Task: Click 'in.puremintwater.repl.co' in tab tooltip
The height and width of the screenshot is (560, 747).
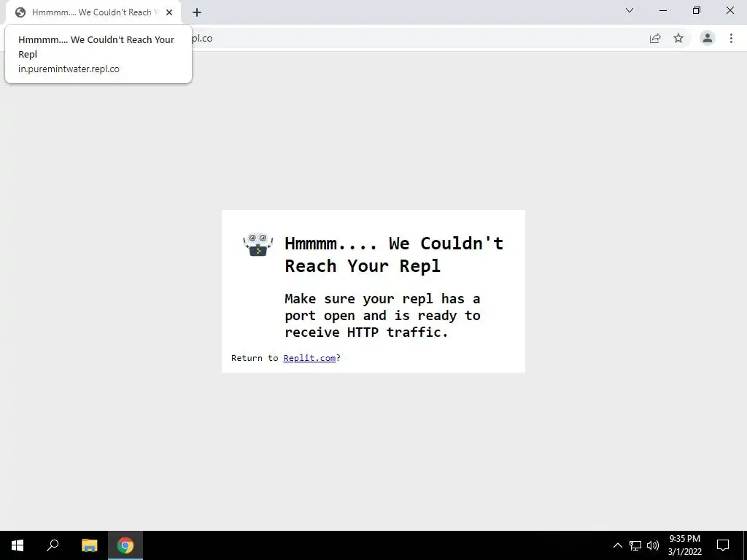Action: [69, 69]
